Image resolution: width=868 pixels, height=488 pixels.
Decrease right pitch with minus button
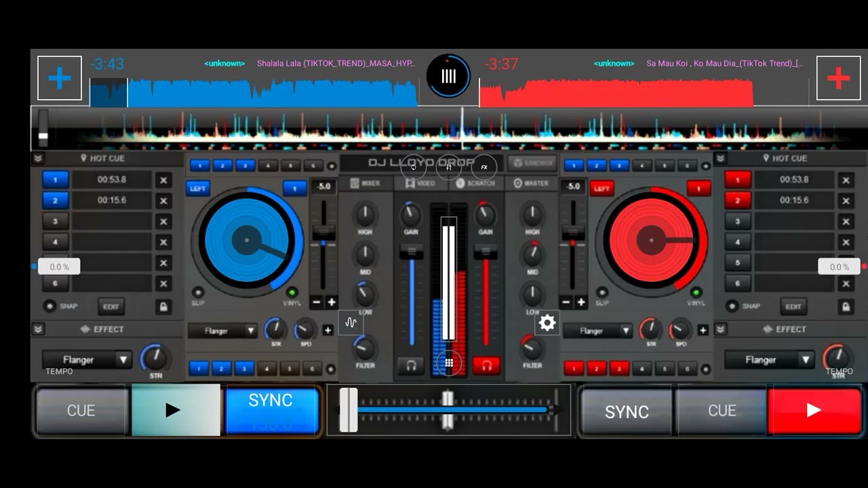pyautogui.click(x=566, y=302)
